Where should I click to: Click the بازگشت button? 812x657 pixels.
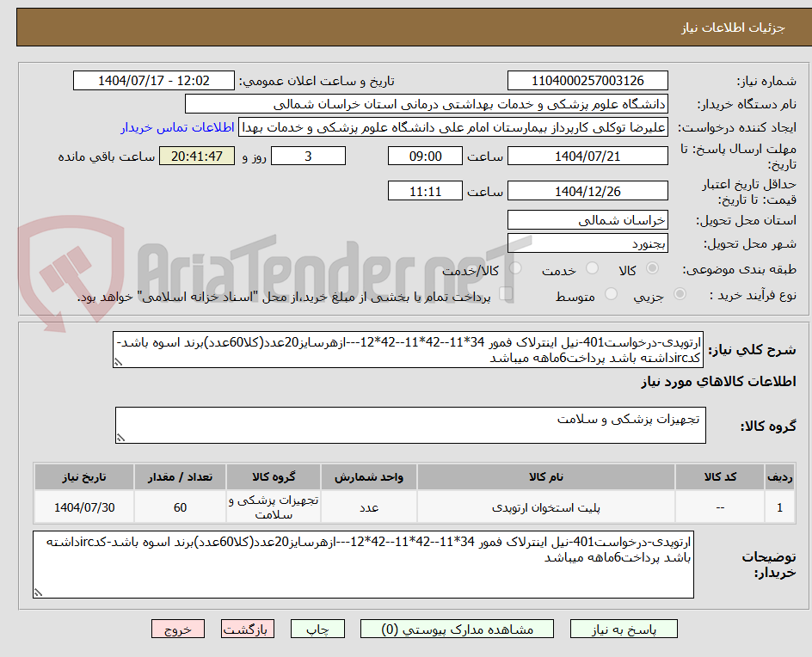click(248, 629)
